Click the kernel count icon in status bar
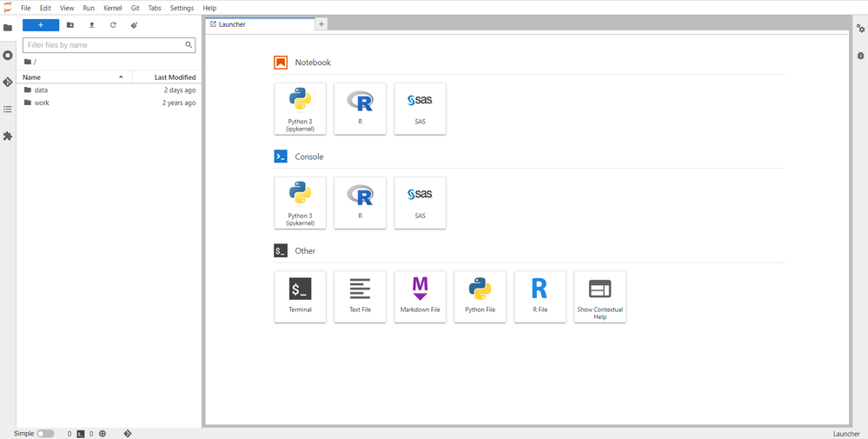The height and width of the screenshot is (439, 868). pos(103,434)
